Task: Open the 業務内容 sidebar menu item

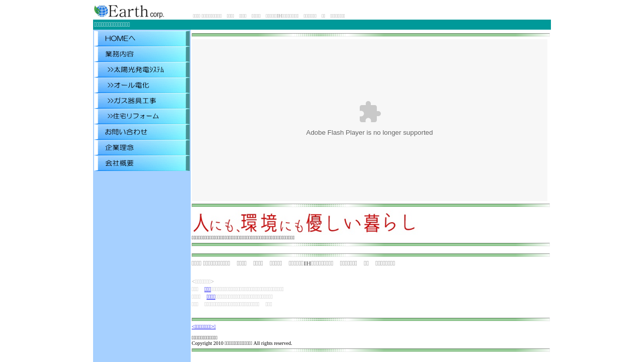Action: coord(141,54)
